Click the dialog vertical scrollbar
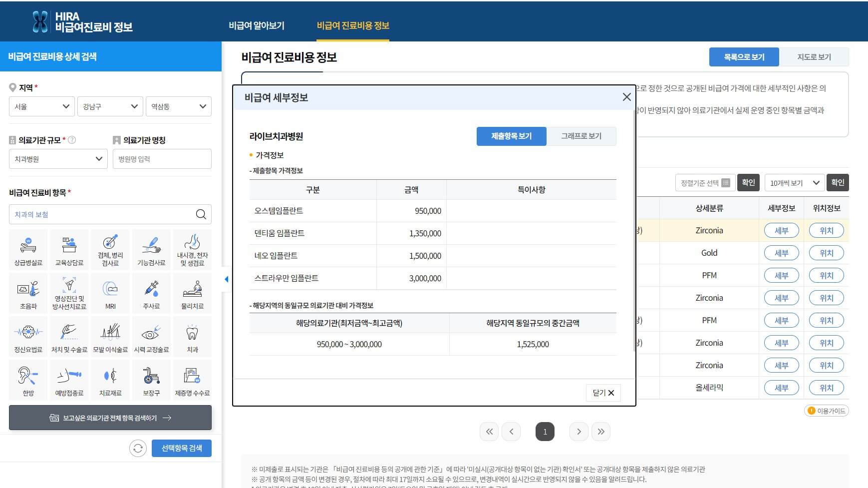Viewport: 868px width, 488px height. [634, 230]
